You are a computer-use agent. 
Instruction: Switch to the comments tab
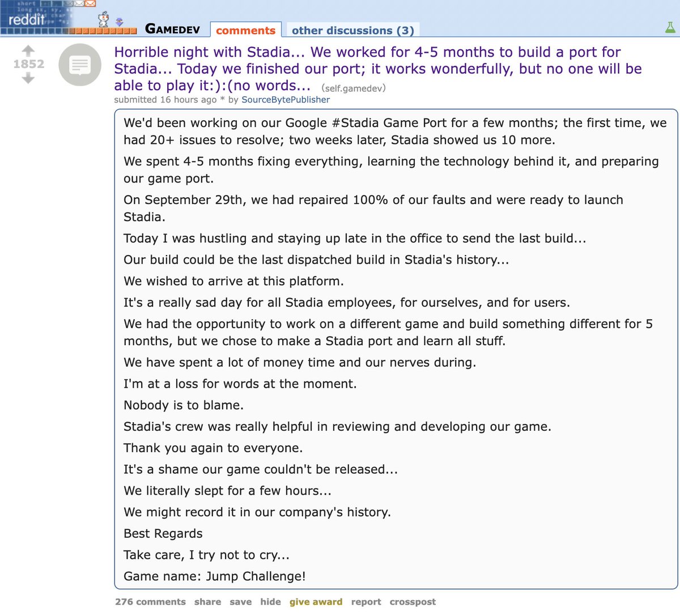(245, 31)
